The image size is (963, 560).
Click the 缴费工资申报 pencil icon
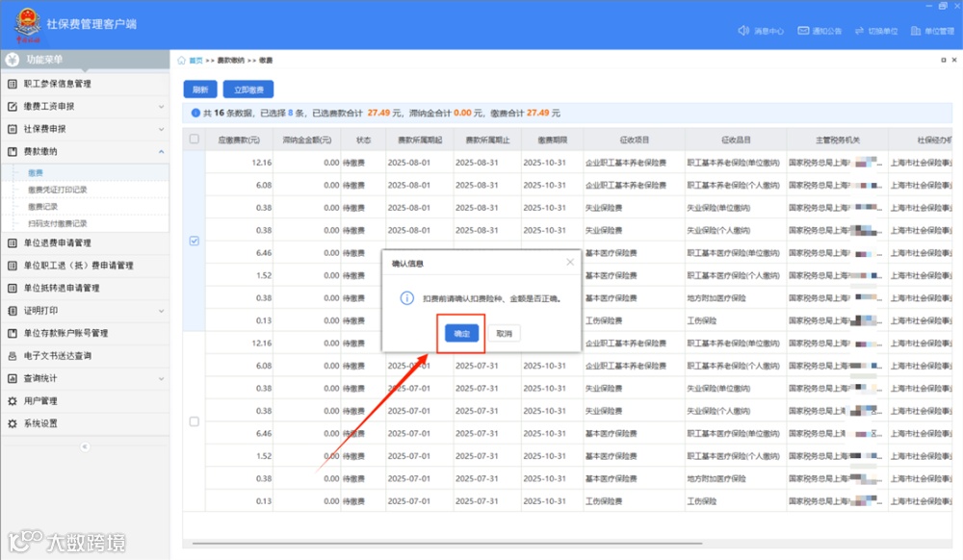(x=13, y=107)
